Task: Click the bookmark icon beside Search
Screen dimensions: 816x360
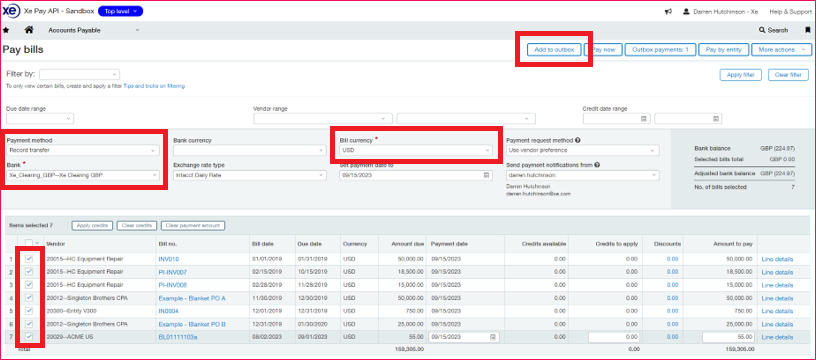Action: pyautogui.click(x=807, y=30)
